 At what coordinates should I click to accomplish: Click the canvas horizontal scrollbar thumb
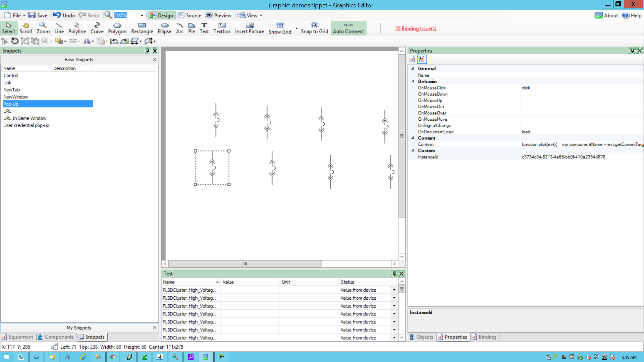(245, 264)
